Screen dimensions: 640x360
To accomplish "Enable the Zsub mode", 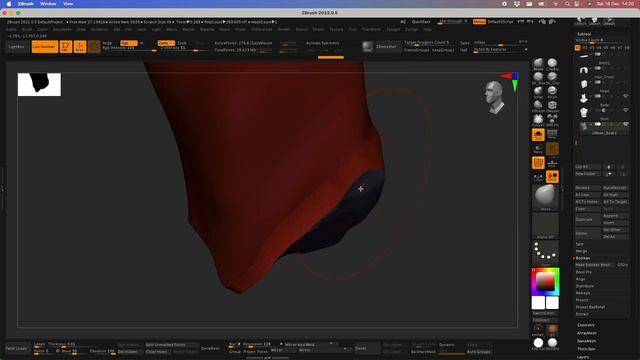I will pyautogui.click(x=182, y=43).
